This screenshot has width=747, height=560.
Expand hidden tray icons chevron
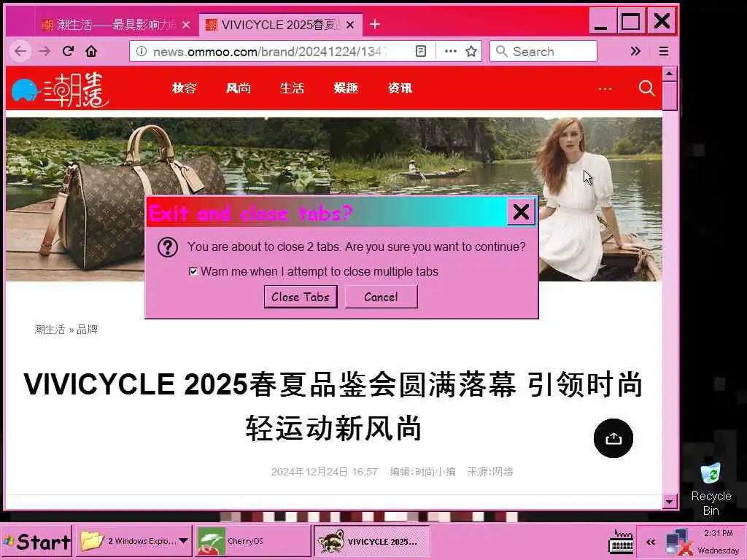click(x=650, y=542)
